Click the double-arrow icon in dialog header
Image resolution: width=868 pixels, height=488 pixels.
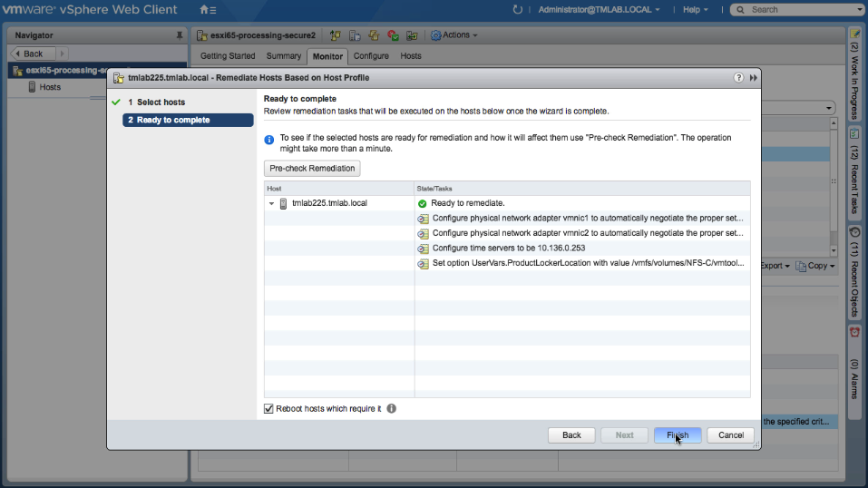click(x=753, y=78)
